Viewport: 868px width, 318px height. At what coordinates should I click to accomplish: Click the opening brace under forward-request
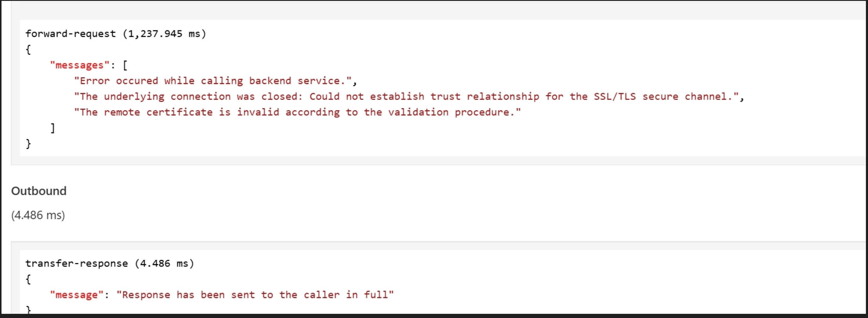[x=28, y=50]
